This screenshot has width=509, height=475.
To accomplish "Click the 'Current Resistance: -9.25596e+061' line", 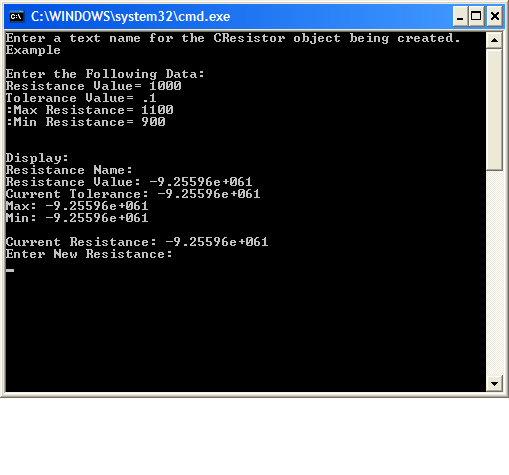I will [137, 242].
